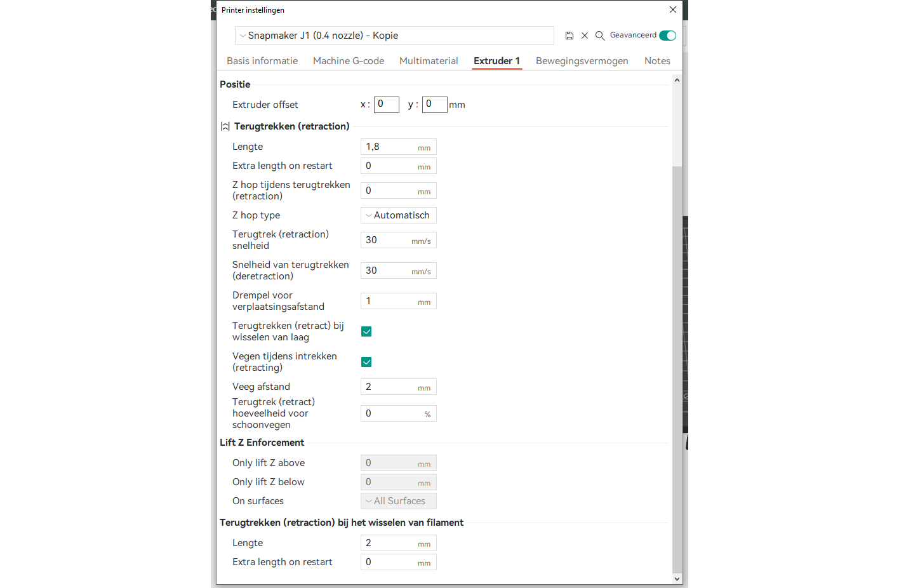Click the scrollbar up arrow
This screenshot has height=588, width=899.
677,80
